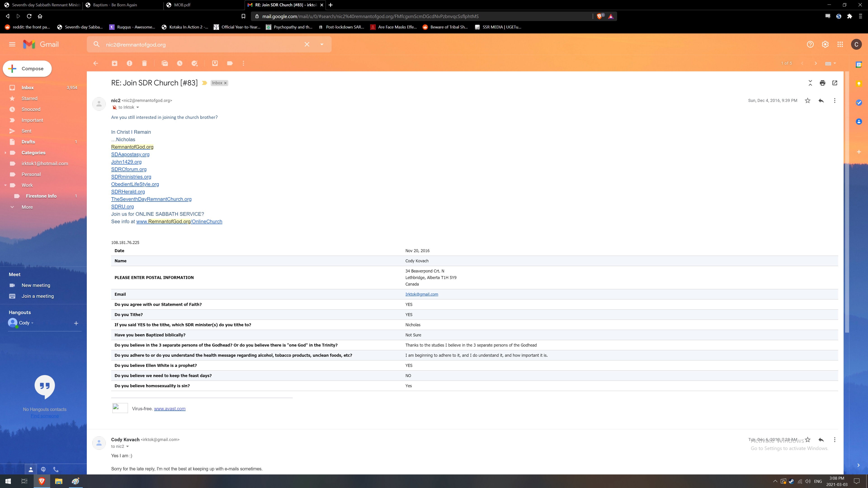The image size is (868, 488).
Task: Hide the side panel chevron
Action: [x=859, y=465]
